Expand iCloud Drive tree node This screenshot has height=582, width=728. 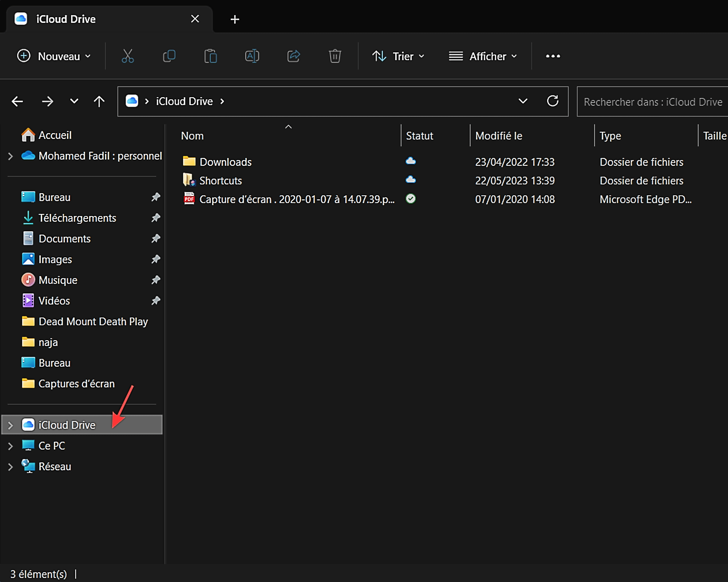point(10,425)
